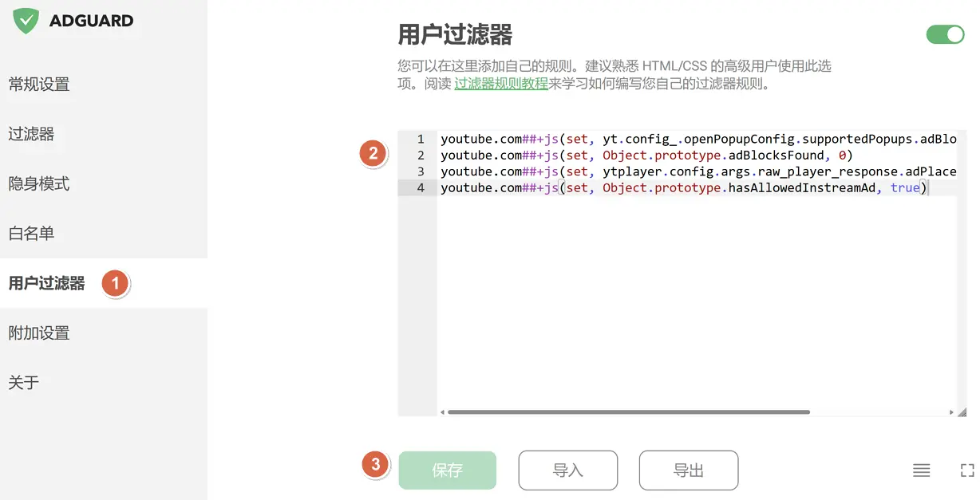
Task: Open fullscreen editor mode icon
Action: point(967,470)
